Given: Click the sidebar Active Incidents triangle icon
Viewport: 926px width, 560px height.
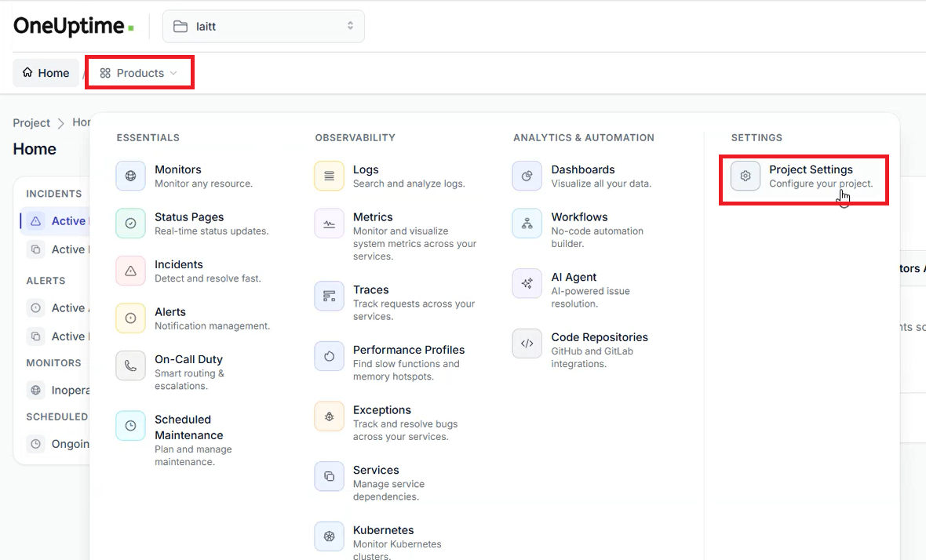Looking at the screenshot, I should tap(35, 220).
